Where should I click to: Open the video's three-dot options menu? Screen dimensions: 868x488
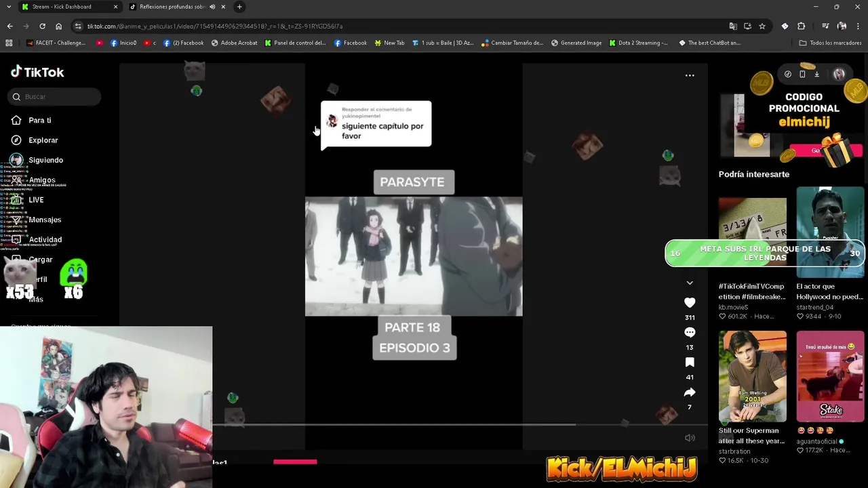(690, 75)
